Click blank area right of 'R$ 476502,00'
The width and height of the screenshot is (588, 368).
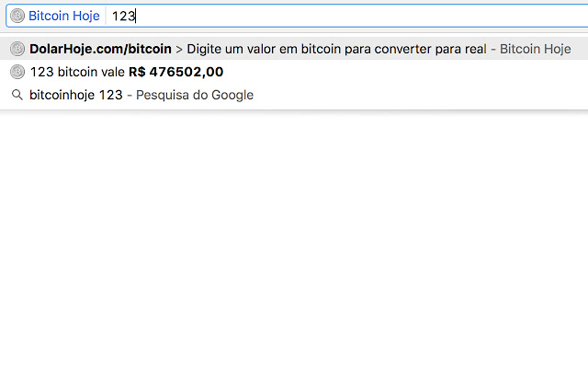click(x=405, y=72)
